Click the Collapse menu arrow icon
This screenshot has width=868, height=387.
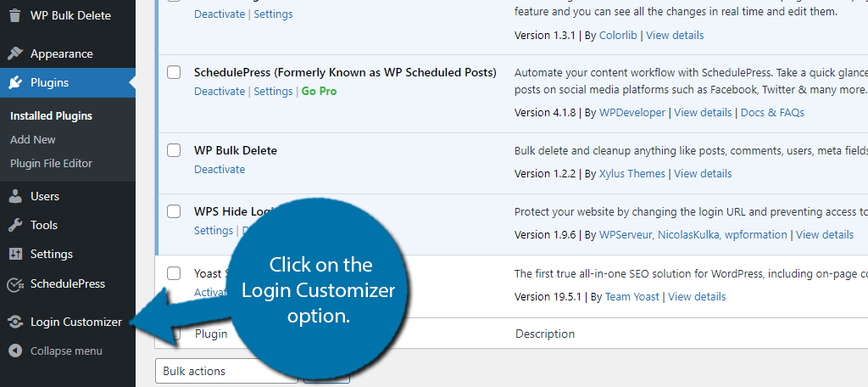click(15, 351)
